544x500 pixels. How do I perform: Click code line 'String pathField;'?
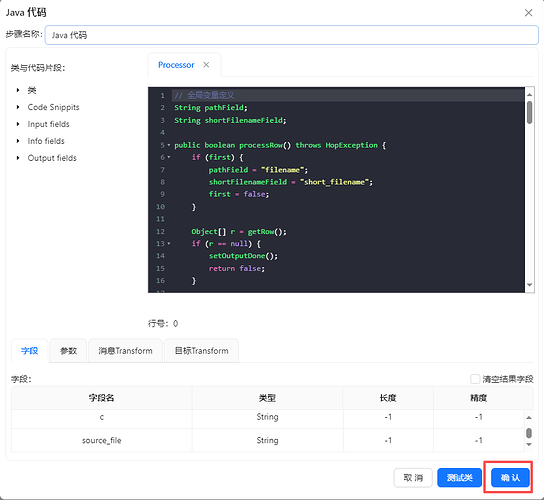coord(211,108)
